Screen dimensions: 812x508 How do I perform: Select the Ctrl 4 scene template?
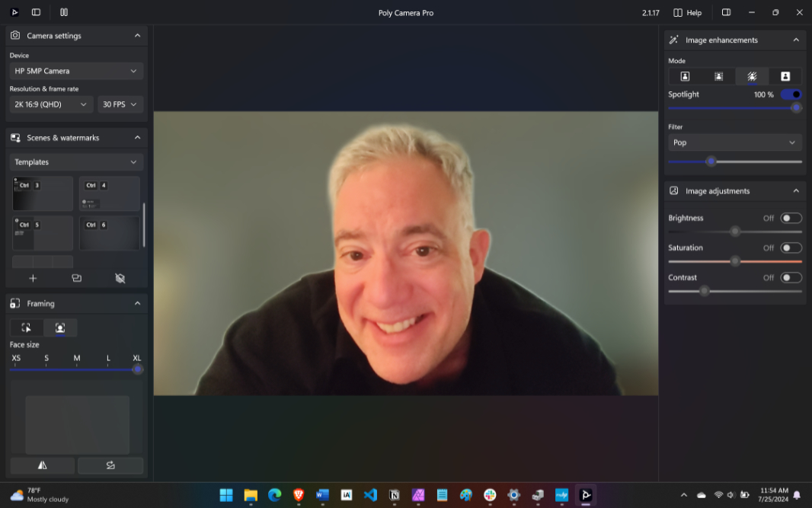[x=109, y=193]
